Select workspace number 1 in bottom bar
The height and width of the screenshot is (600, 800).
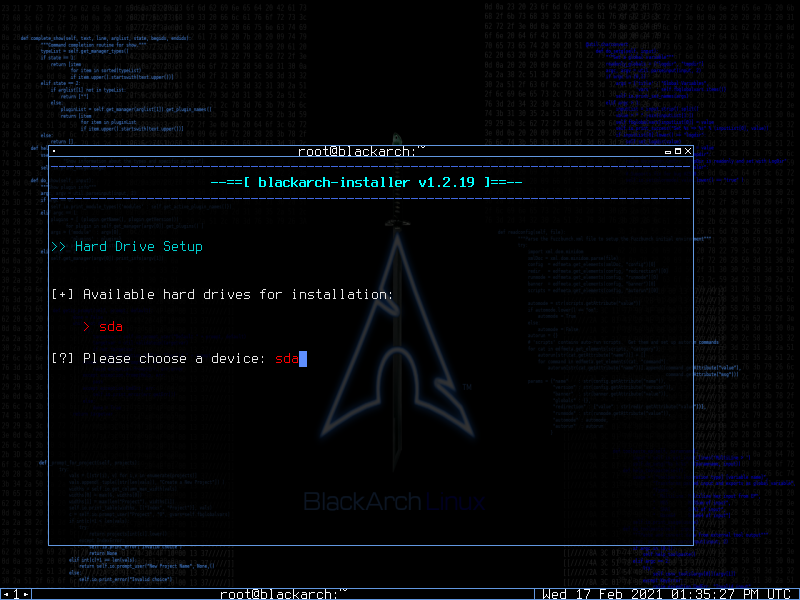coord(16,594)
